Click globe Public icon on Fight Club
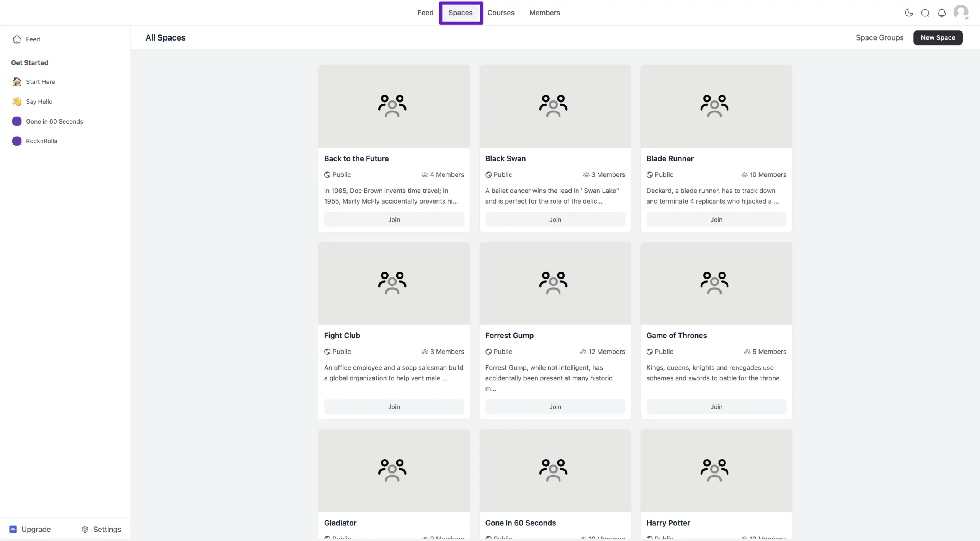 [x=327, y=351]
